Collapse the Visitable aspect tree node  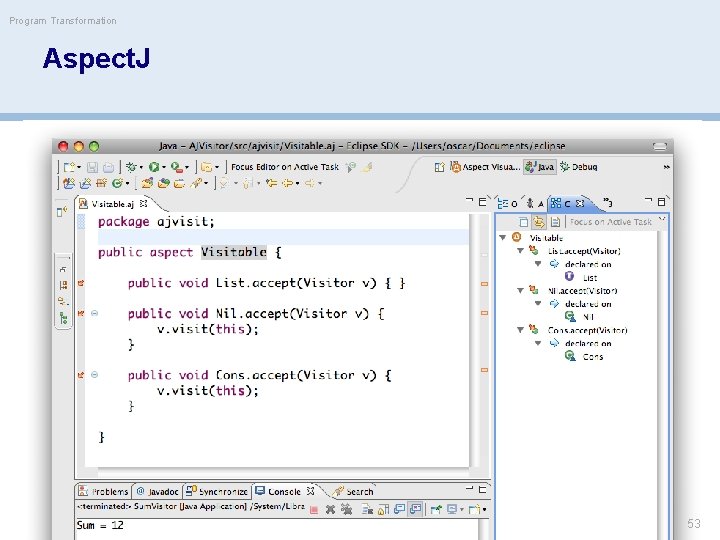pos(503,237)
